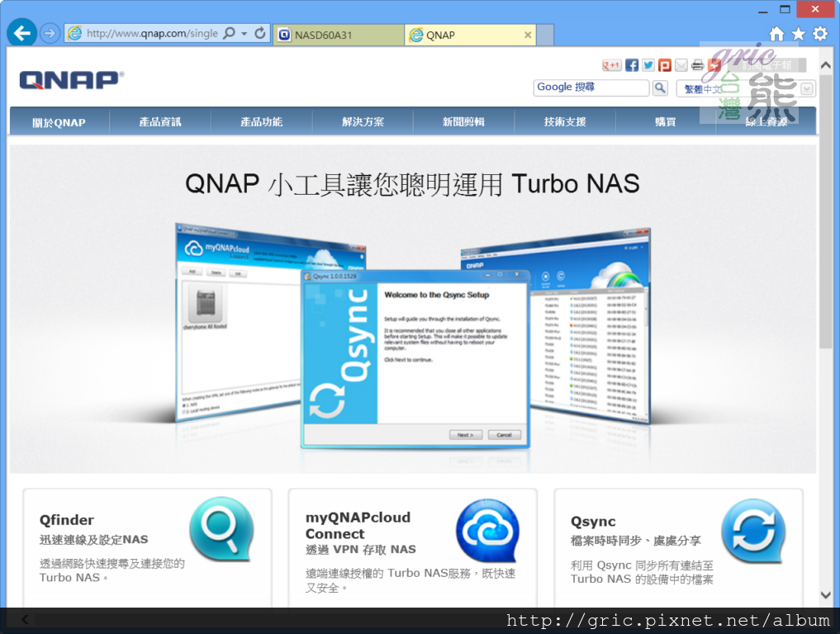Image resolution: width=840 pixels, height=634 pixels.
Task: Share page on Plurk icon
Action: click(x=665, y=65)
